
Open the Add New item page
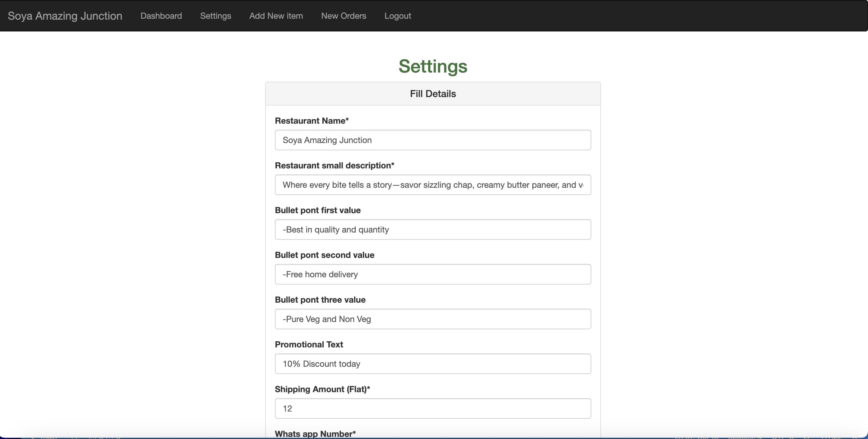pyautogui.click(x=276, y=16)
